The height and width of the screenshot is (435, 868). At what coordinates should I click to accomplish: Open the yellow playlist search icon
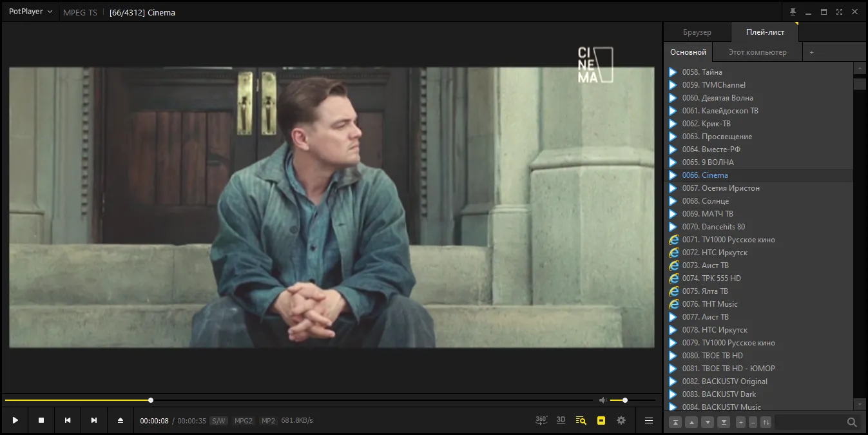pos(581,420)
